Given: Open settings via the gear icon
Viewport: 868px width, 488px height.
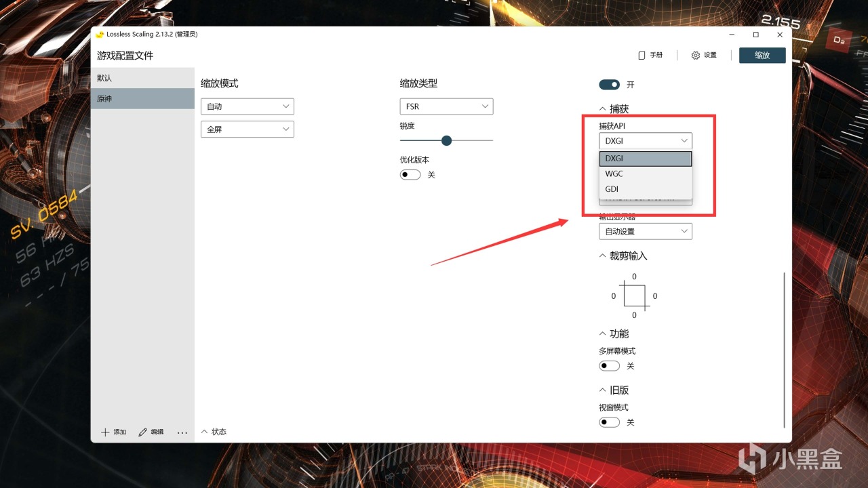Looking at the screenshot, I should [x=696, y=55].
